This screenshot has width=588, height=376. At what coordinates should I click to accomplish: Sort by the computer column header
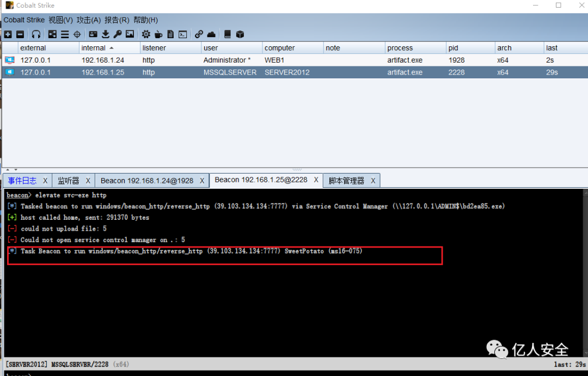tap(293, 48)
